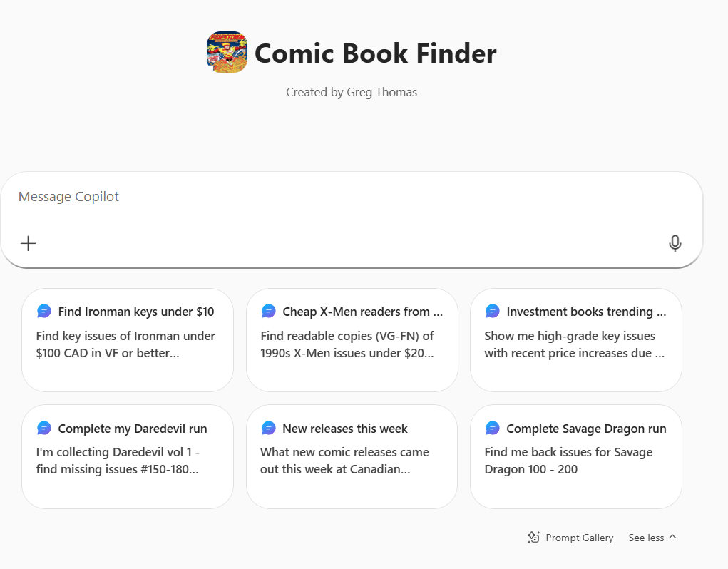Pick "Complete Savage Dragon run" prompt
The image size is (728, 569).
575,458
